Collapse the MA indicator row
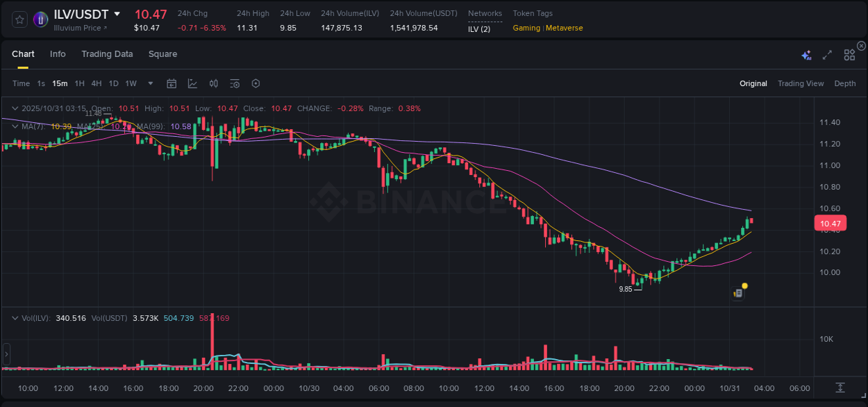The image size is (868, 407). pyautogui.click(x=15, y=127)
